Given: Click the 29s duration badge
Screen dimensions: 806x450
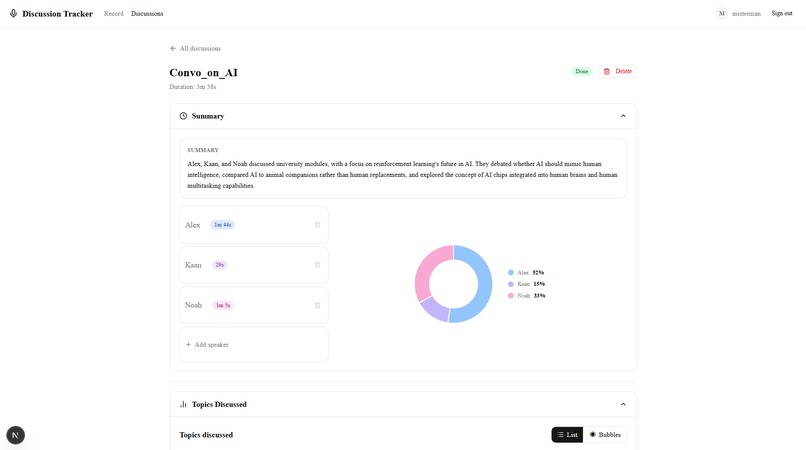Looking at the screenshot, I should tap(219, 265).
